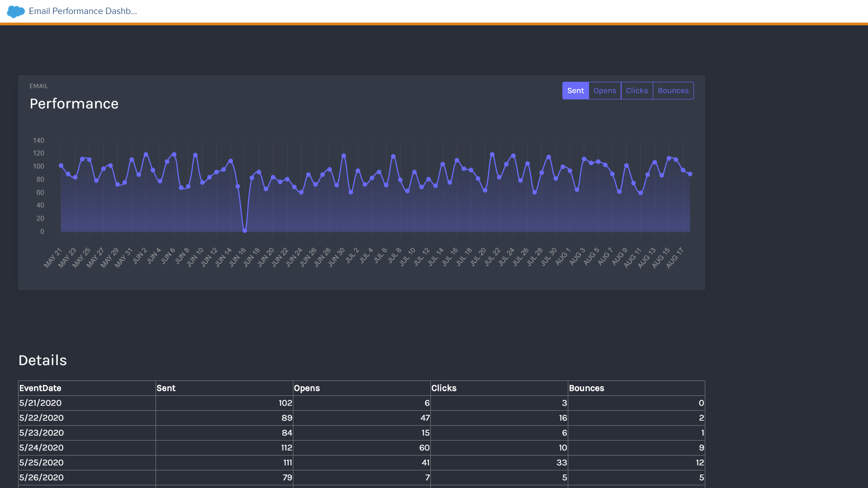
Task: Switch chart view to Opens
Action: pos(605,90)
